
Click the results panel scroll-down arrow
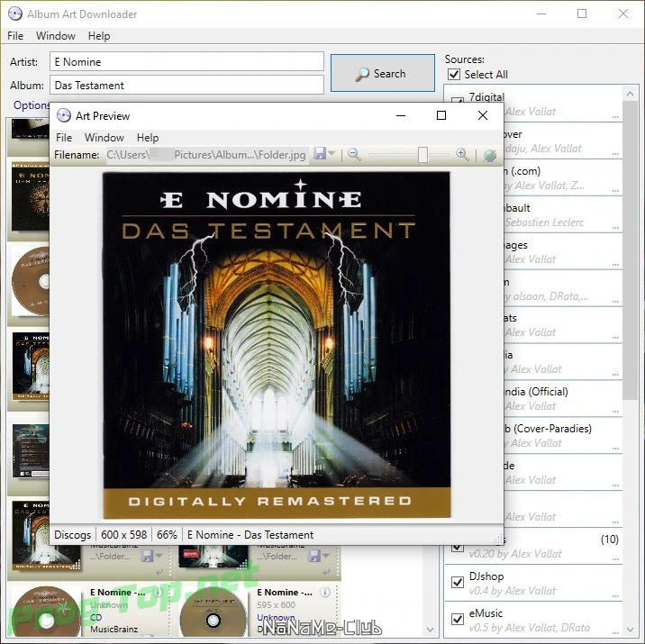[430, 630]
